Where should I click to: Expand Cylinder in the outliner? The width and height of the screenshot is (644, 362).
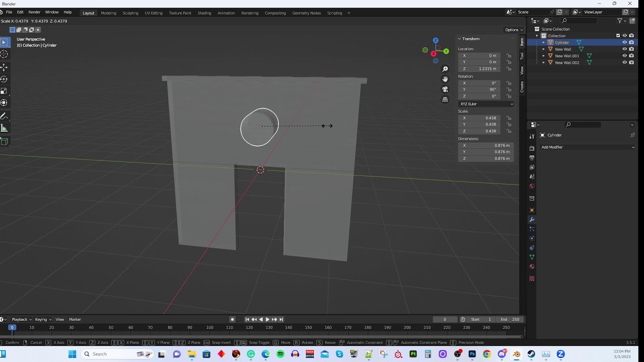pyautogui.click(x=543, y=42)
